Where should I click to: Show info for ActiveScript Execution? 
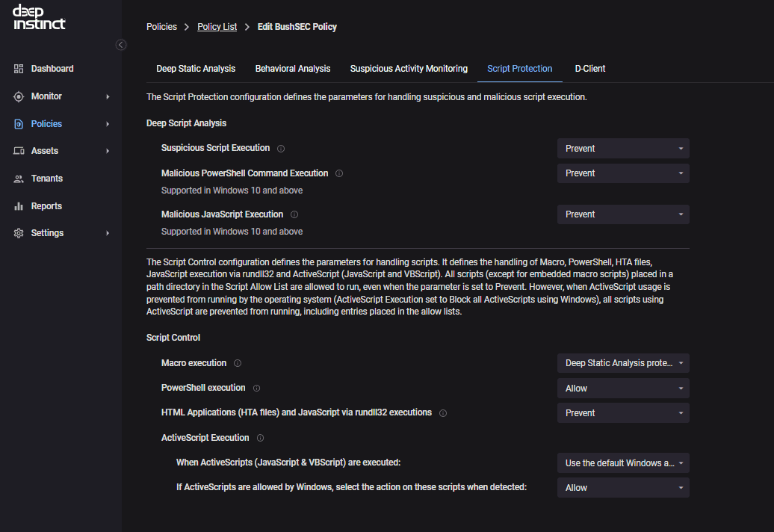click(x=260, y=438)
